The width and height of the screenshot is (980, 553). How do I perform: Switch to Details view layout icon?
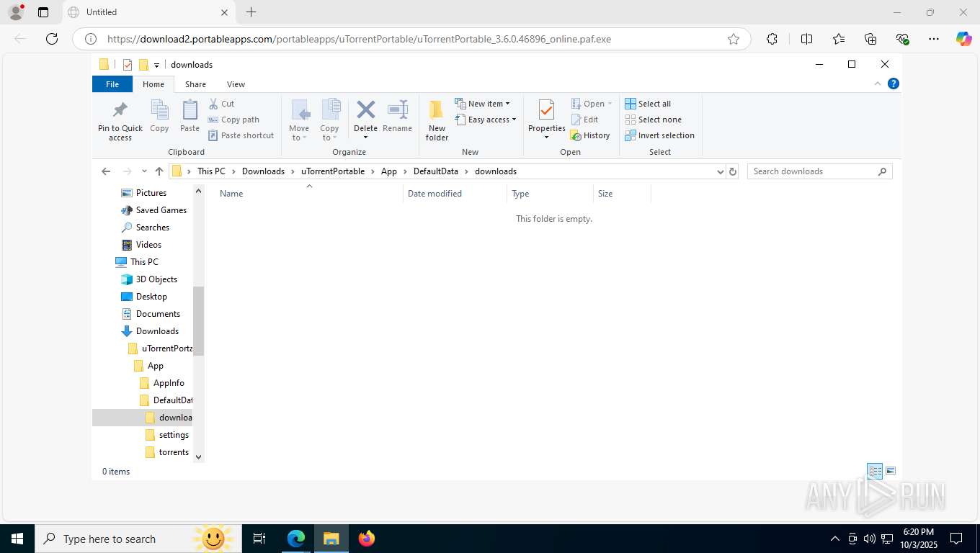(875, 471)
